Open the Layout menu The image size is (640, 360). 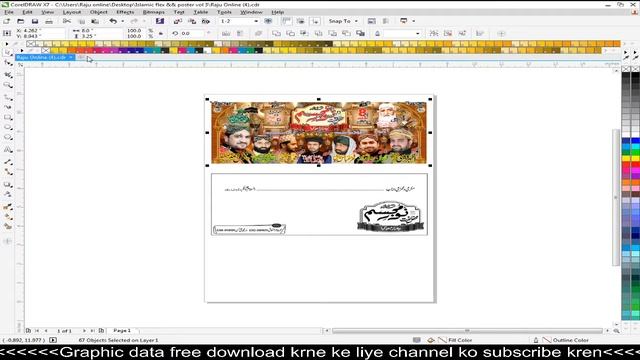pyautogui.click(x=72, y=12)
